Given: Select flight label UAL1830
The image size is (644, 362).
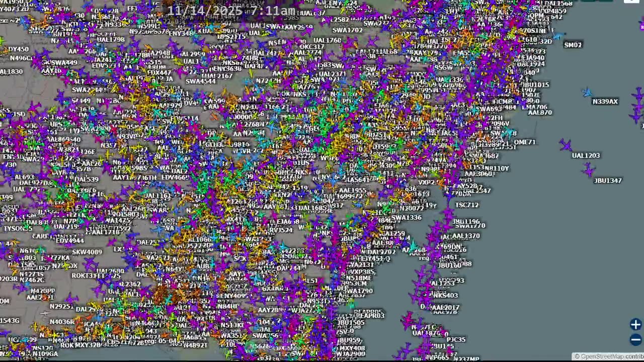Looking at the screenshot, I should pyautogui.click(x=11, y=72).
